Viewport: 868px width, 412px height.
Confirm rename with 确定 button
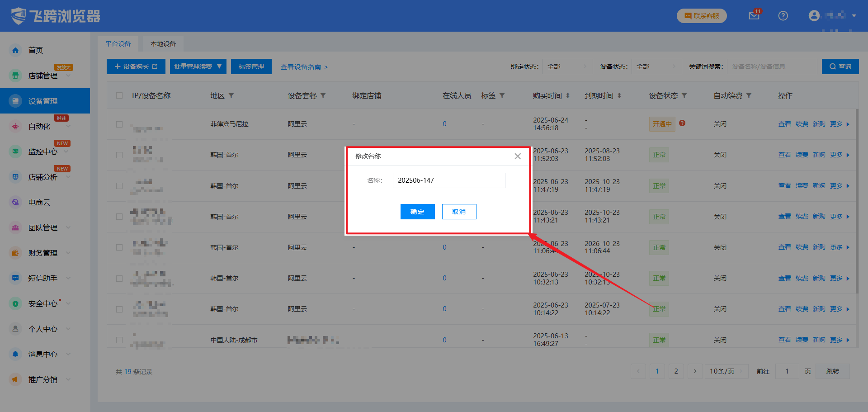pyautogui.click(x=417, y=212)
